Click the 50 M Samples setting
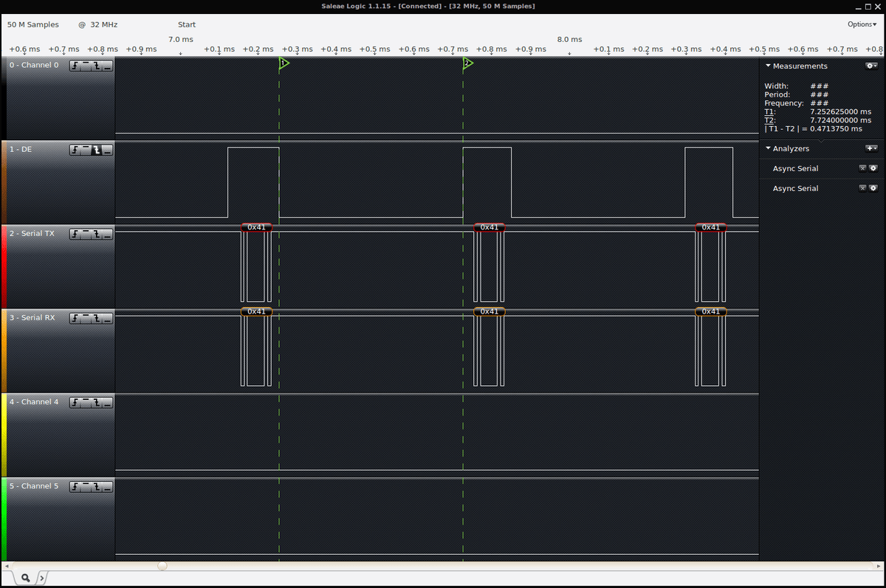The width and height of the screenshot is (886, 588). [x=33, y=24]
